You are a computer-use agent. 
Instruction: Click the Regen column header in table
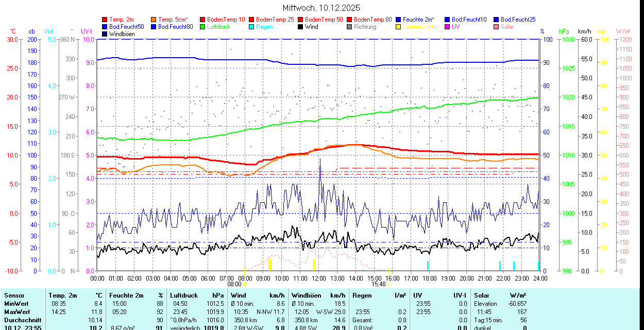(x=362, y=296)
